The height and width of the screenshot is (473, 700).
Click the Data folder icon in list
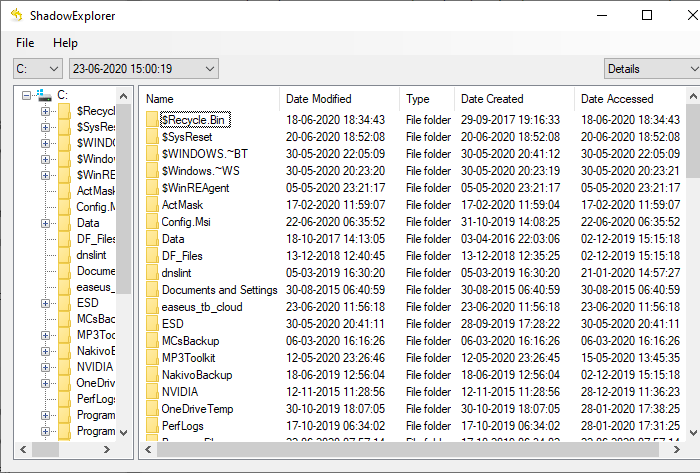(152, 239)
